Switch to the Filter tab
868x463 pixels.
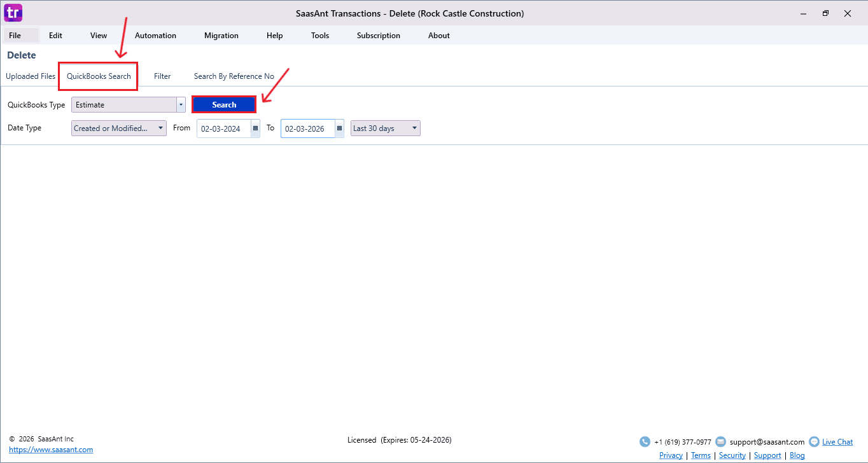[162, 76]
